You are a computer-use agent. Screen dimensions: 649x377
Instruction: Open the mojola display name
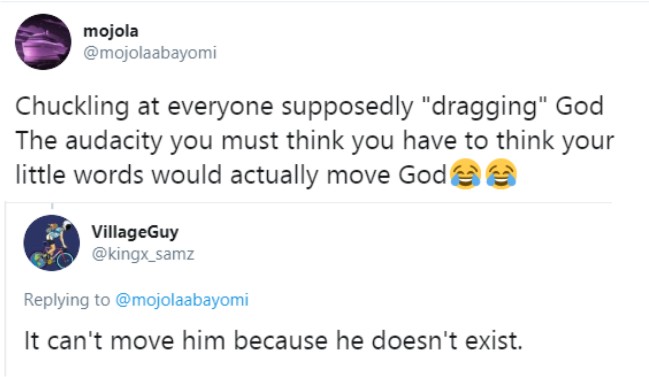click(111, 31)
